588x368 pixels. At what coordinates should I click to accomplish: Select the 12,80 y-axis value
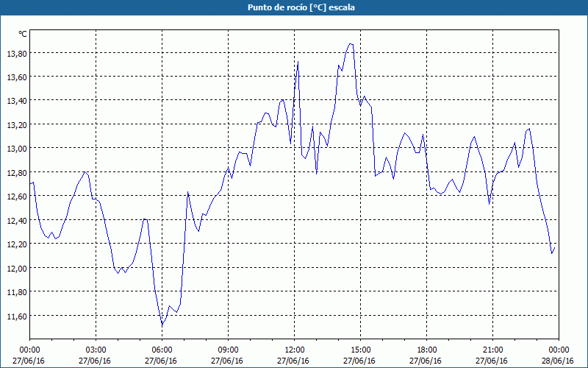[17, 173]
